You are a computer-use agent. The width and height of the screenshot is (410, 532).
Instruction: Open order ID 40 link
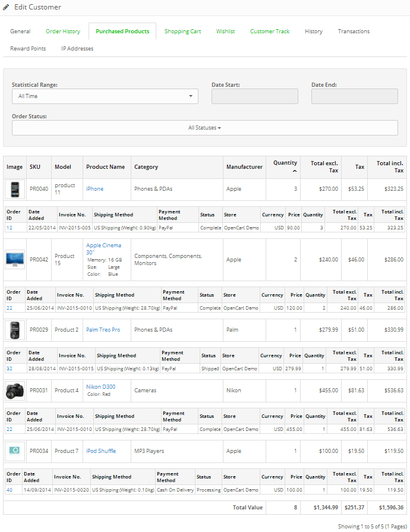10,490
